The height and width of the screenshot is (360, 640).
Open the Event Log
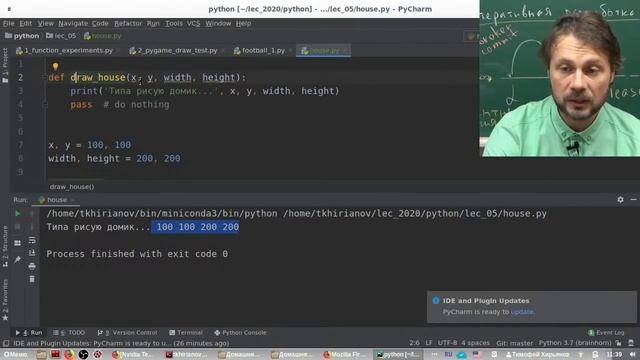pyautogui.click(x=606, y=333)
